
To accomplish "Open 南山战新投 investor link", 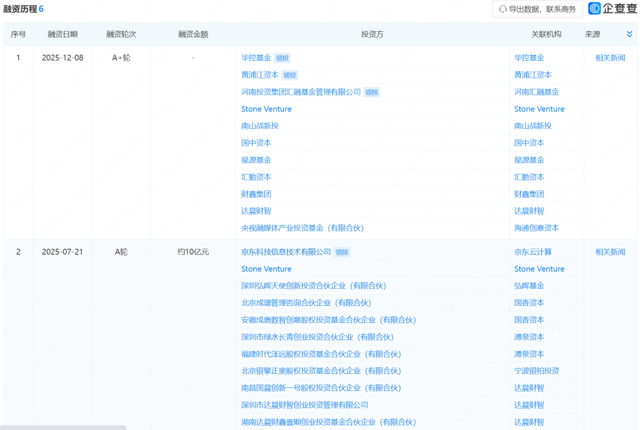I will 260,126.
